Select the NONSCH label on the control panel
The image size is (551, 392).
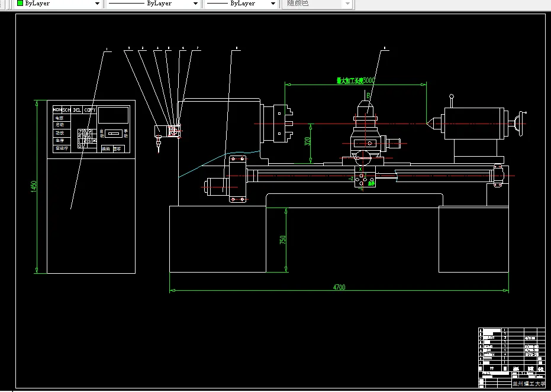(x=62, y=110)
